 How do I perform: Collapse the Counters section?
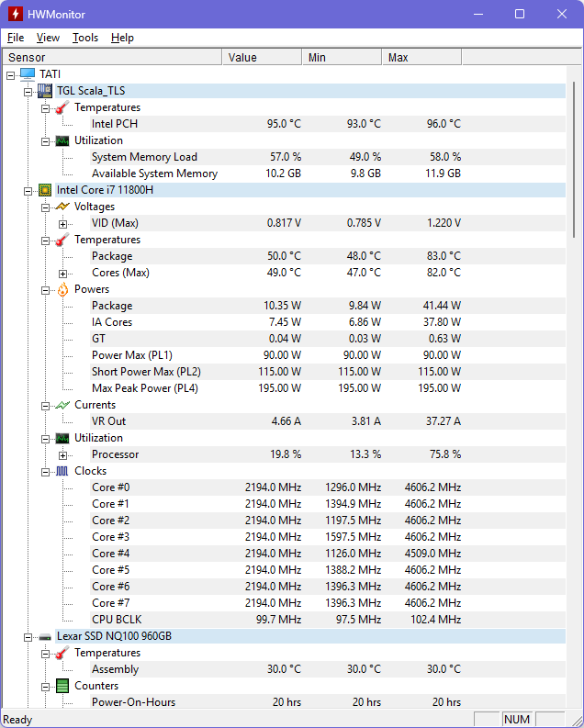pos(45,687)
